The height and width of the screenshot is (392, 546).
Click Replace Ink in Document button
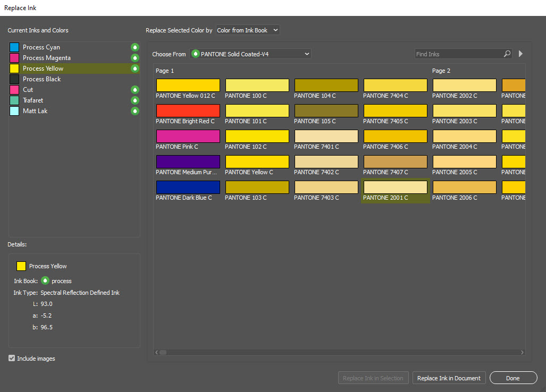pyautogui.click(x=449, y=378)
